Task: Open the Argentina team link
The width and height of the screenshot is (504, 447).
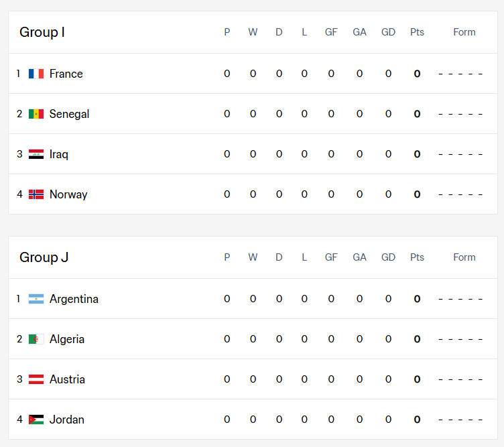Action: coord(74,299)
